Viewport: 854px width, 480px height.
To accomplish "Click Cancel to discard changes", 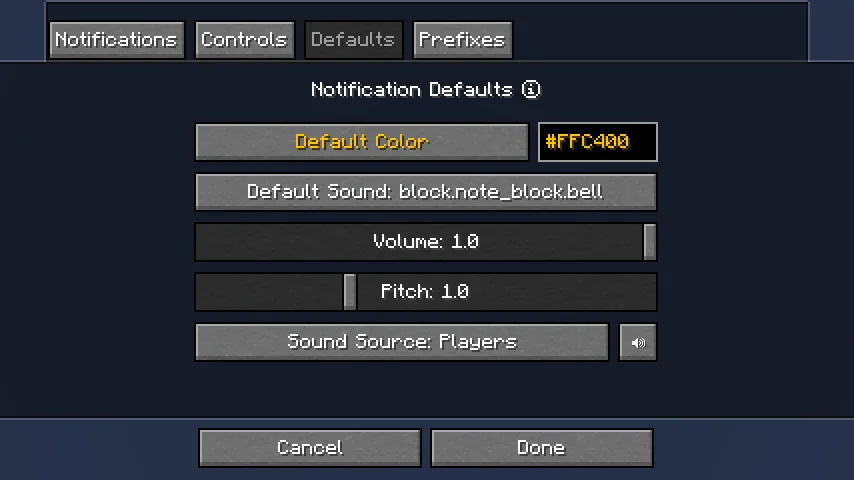I will pyautogui.click(x=310, y=448).
